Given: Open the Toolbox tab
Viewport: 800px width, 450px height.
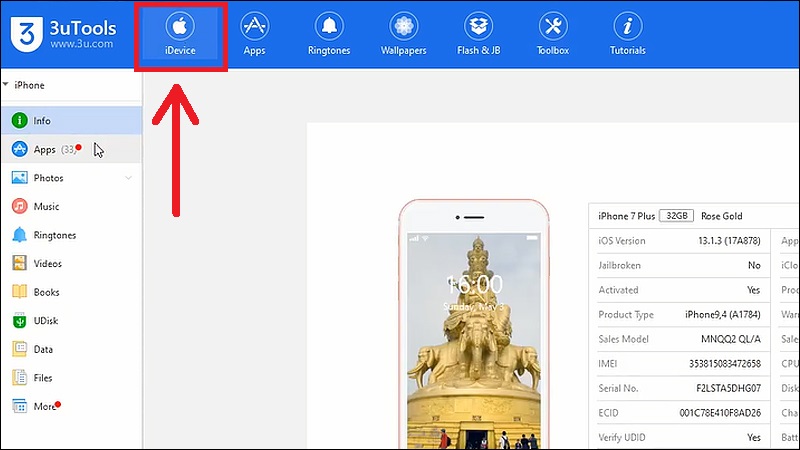Looking at the screenshot, I should click(553, 35).
